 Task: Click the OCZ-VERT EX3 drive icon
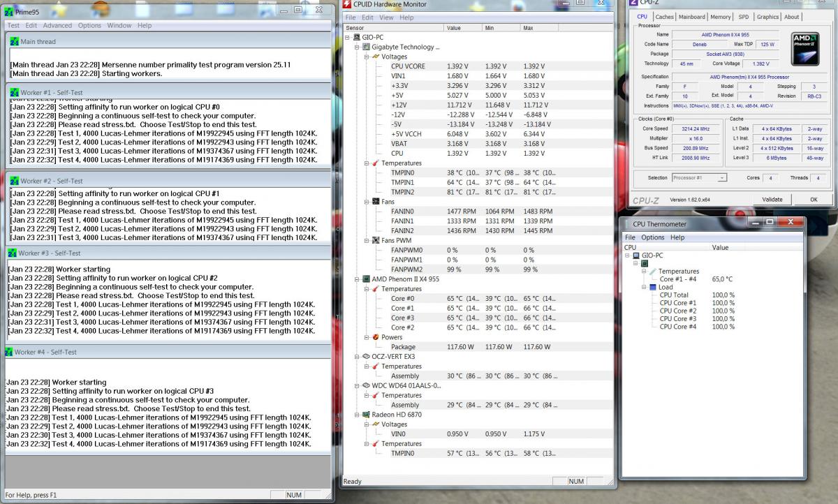coord(366,356)
